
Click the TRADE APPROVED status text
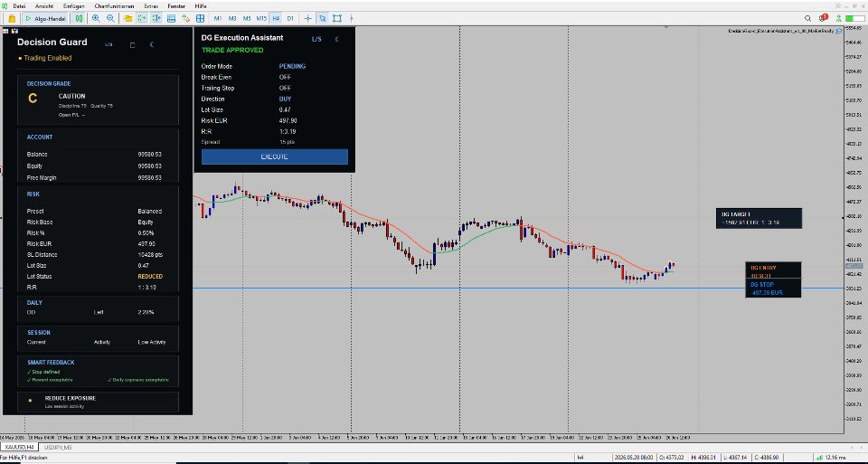point(232,51)
